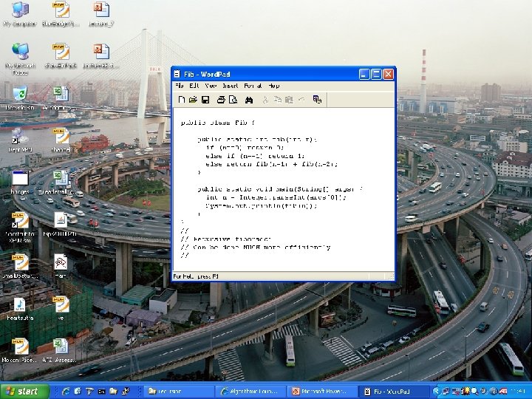This screenshot has height=399, width=532.
Task: Switch to the folder window taskbar button
Action: 178,392
